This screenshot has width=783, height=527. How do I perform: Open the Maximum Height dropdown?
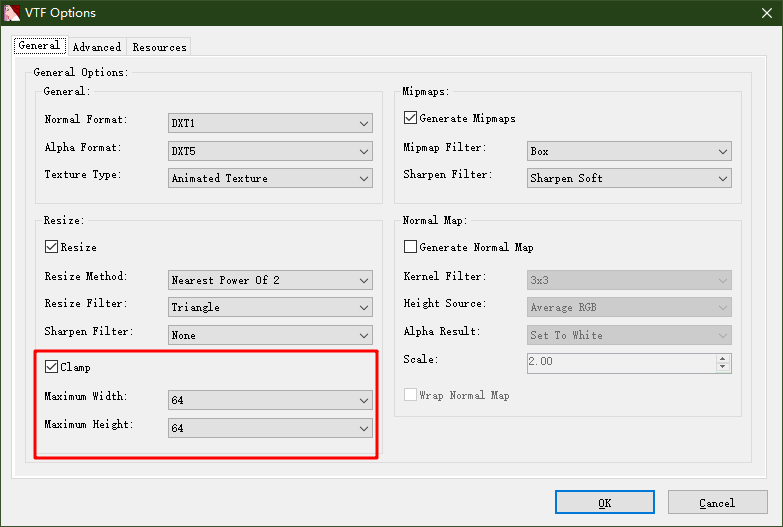tap(270, 428)
